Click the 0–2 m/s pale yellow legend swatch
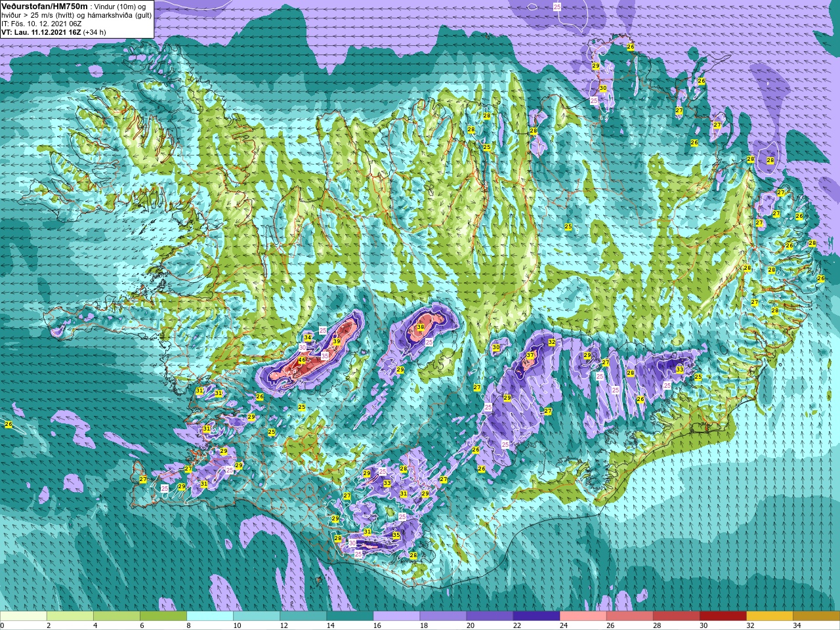 [x=24, y=616]
